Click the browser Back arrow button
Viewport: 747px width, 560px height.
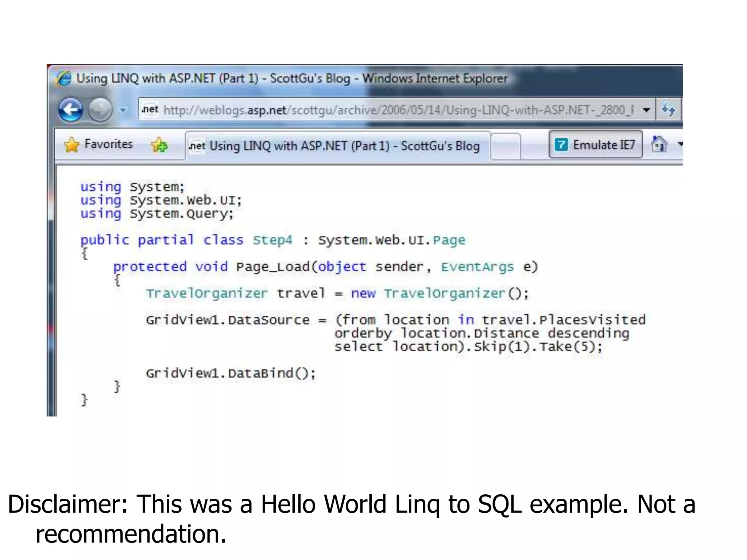(70, 110)
